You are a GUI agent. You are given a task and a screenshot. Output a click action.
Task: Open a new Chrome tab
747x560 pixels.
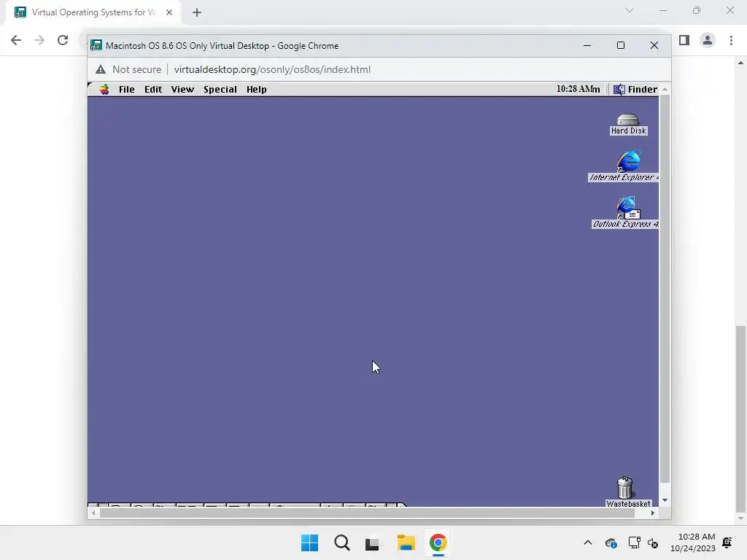(197, 12)
